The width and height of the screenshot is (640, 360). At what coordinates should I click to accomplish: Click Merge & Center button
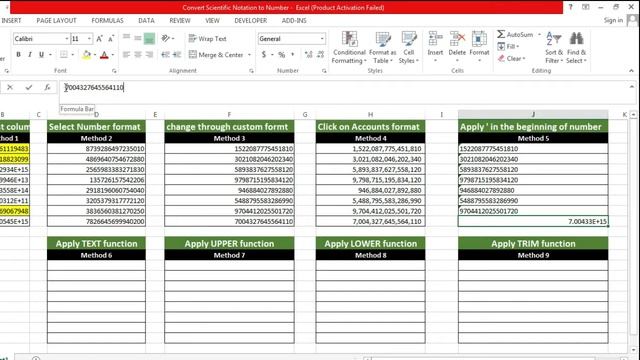tap(216, 55)
